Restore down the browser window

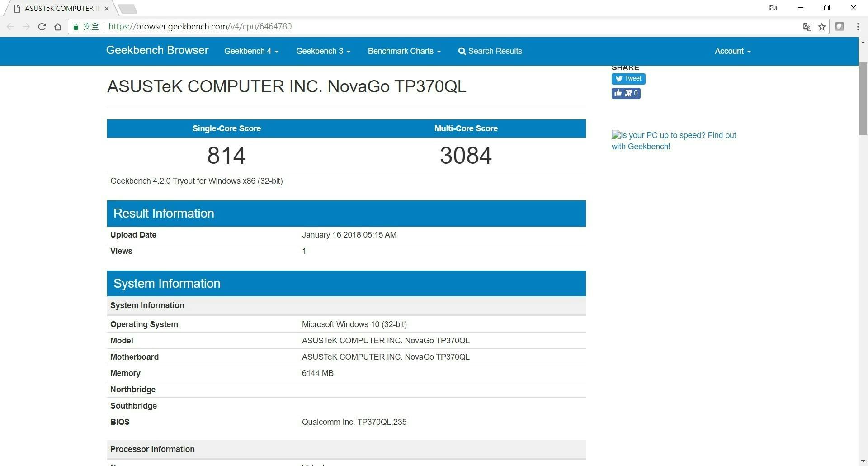click(x=827, y=8)
